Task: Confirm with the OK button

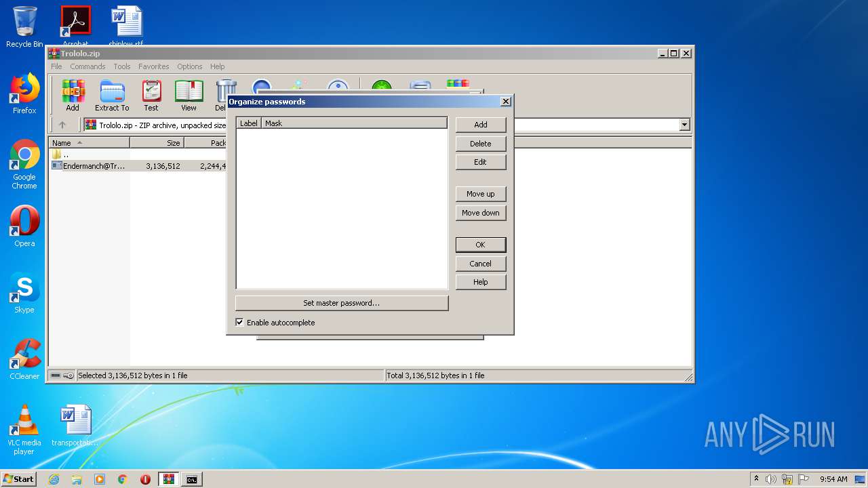Action: click(x=481, y=245)
